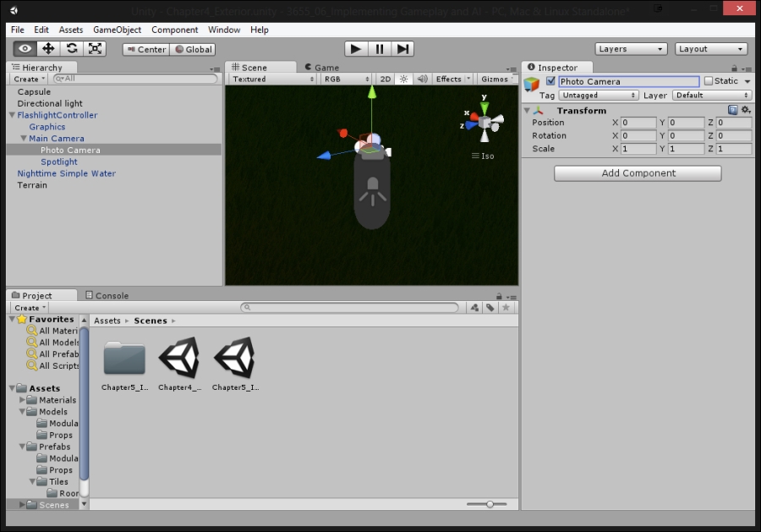Click the Scale Y field

(x=687, y=149)
